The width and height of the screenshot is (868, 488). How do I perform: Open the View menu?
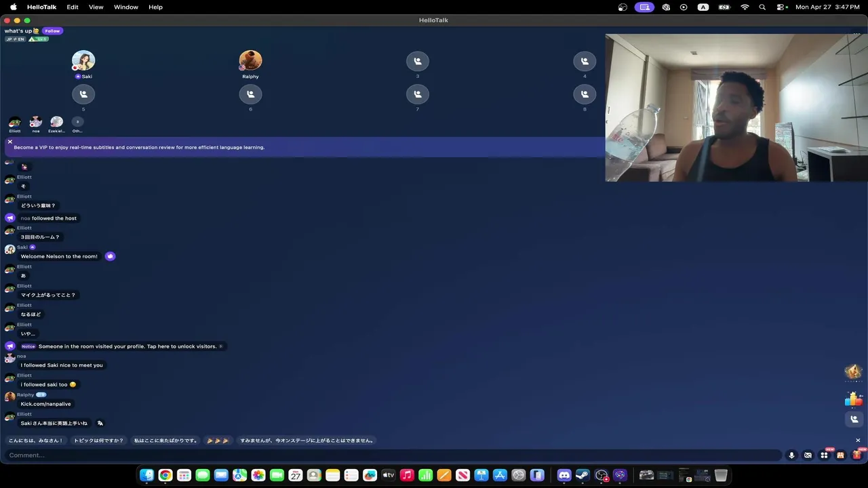[96, 7]
